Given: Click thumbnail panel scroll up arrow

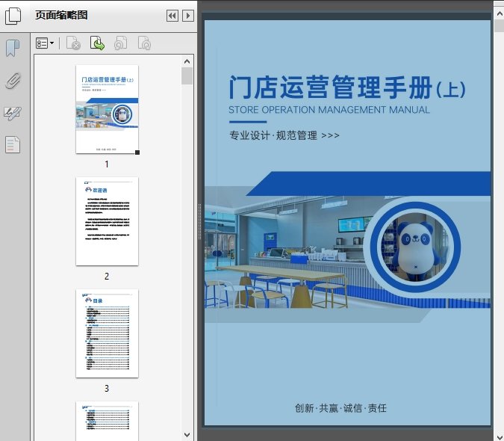Looking at the screenshot, I should click(187, 61).
